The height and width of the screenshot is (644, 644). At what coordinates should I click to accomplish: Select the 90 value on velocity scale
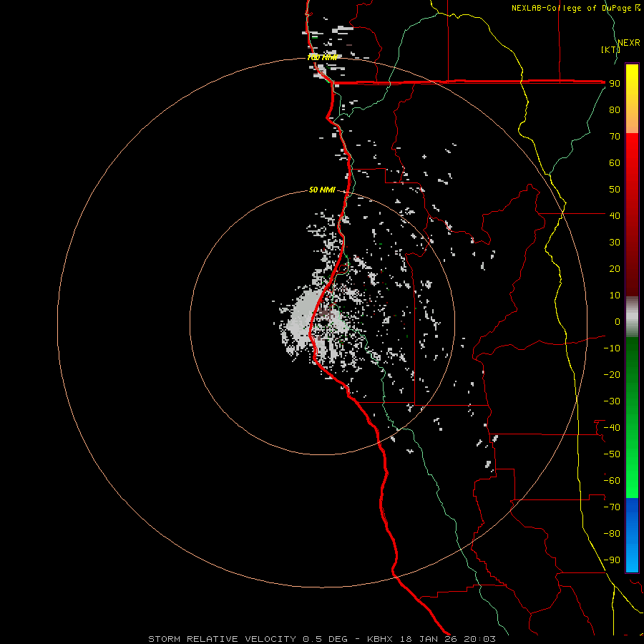pos(615,84)
